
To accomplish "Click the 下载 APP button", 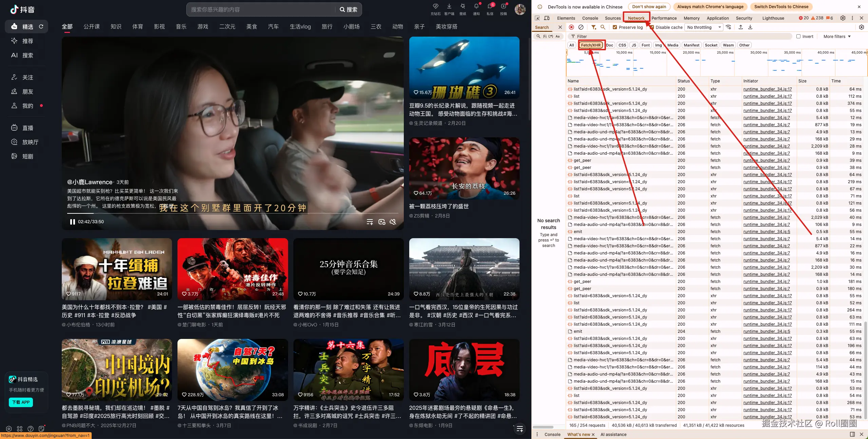I will pyautogui.click(x=21, y=402).
